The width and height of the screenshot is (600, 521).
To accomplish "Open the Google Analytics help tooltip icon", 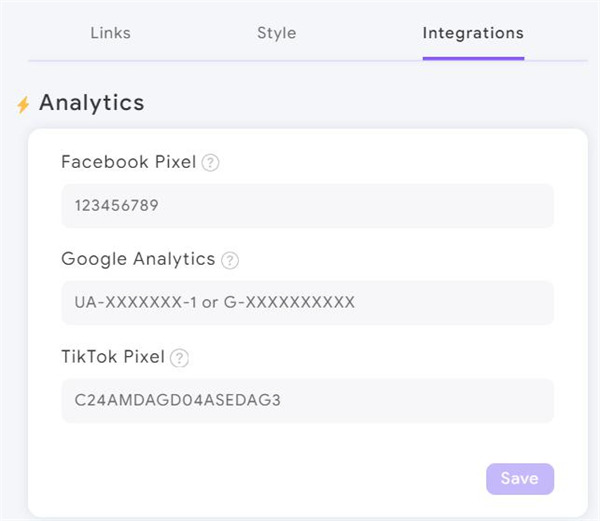I will coord(230,260).
